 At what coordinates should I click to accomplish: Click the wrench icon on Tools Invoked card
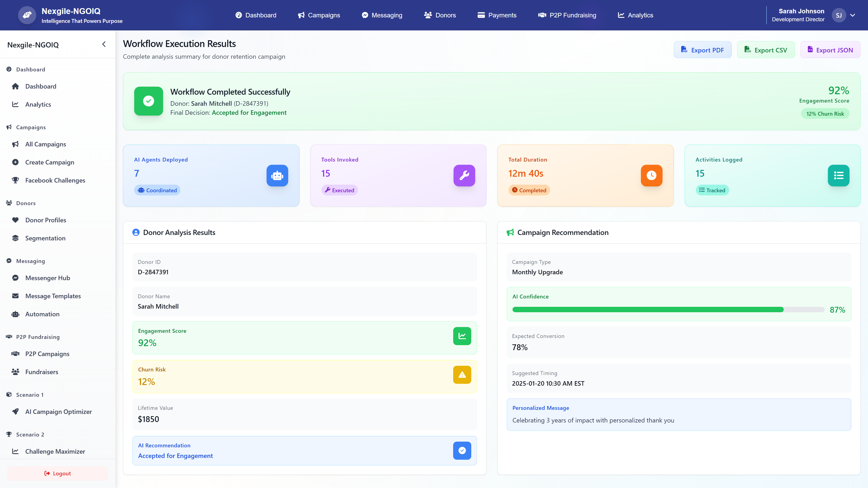click(464, 176)
